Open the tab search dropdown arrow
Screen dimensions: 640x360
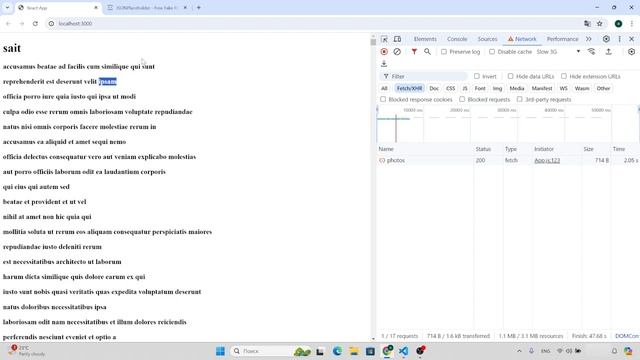tap(7, 8)
